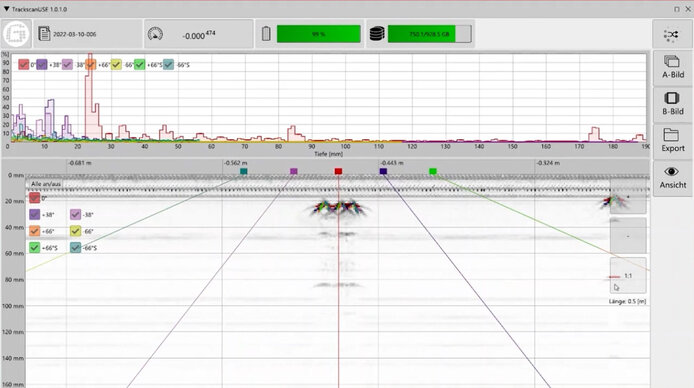Screen dimensions: 694x388
Task: Click the Alle an/aus button
Action: (x=46, y=184)
